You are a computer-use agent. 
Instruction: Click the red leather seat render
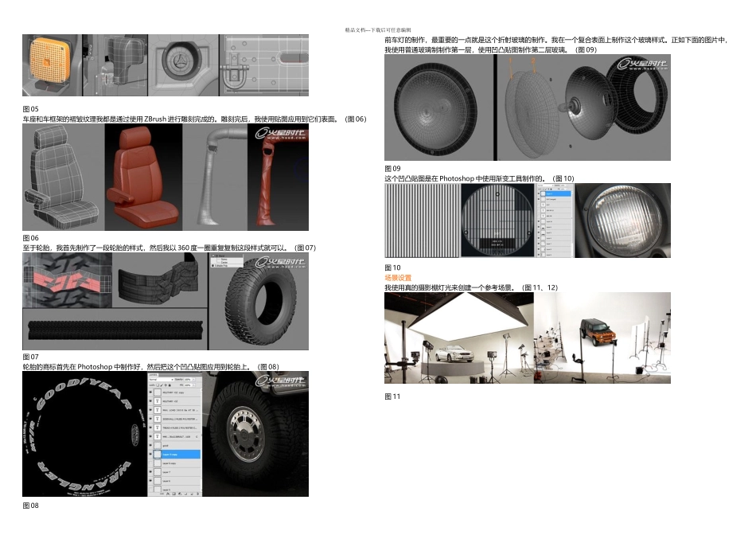pos(143,177)
